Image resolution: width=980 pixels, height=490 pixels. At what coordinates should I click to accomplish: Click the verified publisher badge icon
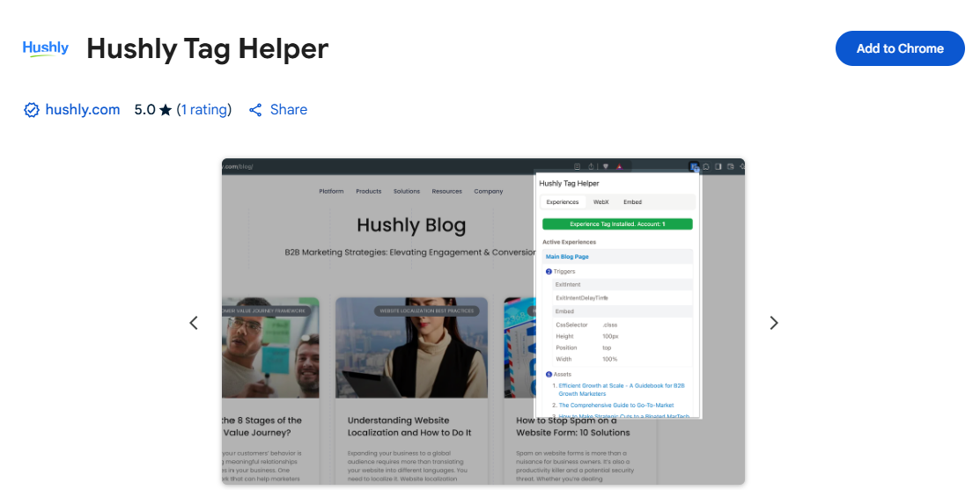pos(31,111)
